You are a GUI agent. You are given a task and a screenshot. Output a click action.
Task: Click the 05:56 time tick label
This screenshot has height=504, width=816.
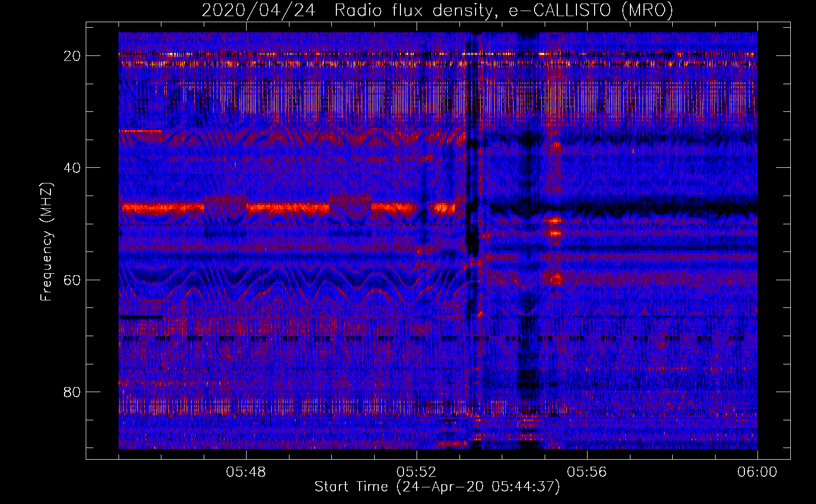tap(587, 472)
